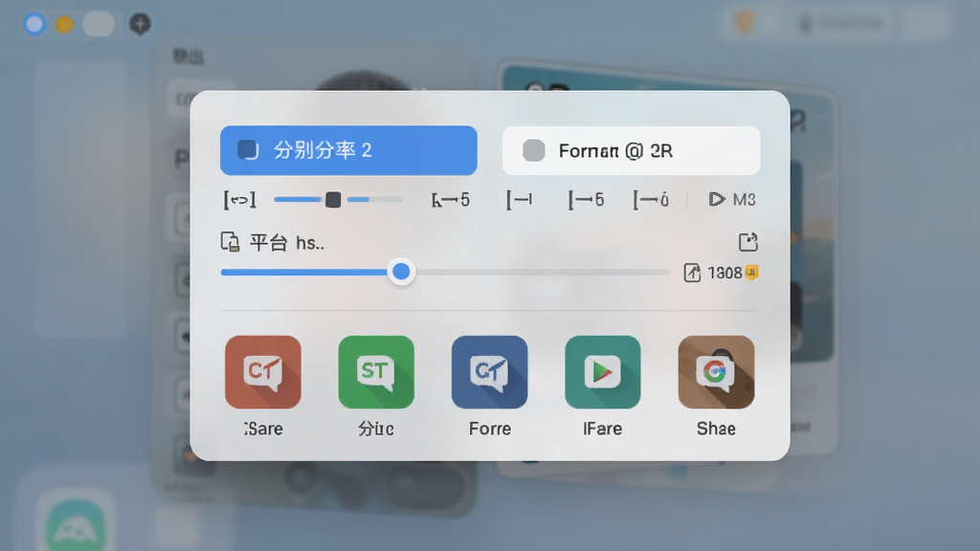The height and width of the screenshot is (551, 980).
Task: Click the "Shae" caption text
Action: 716,429
